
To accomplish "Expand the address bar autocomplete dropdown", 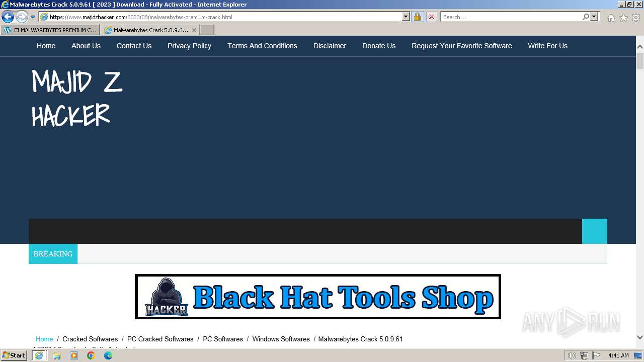I will click(406, 17).
